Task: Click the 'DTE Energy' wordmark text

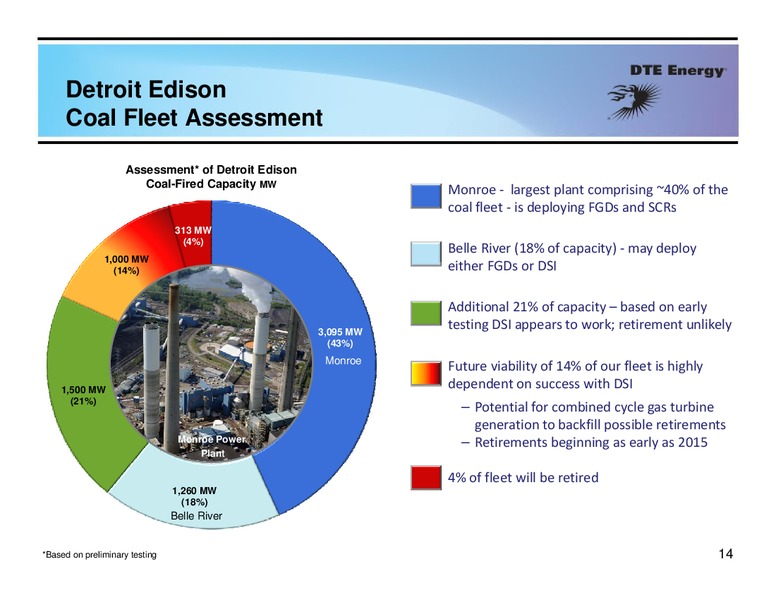Action: [679, 70]
